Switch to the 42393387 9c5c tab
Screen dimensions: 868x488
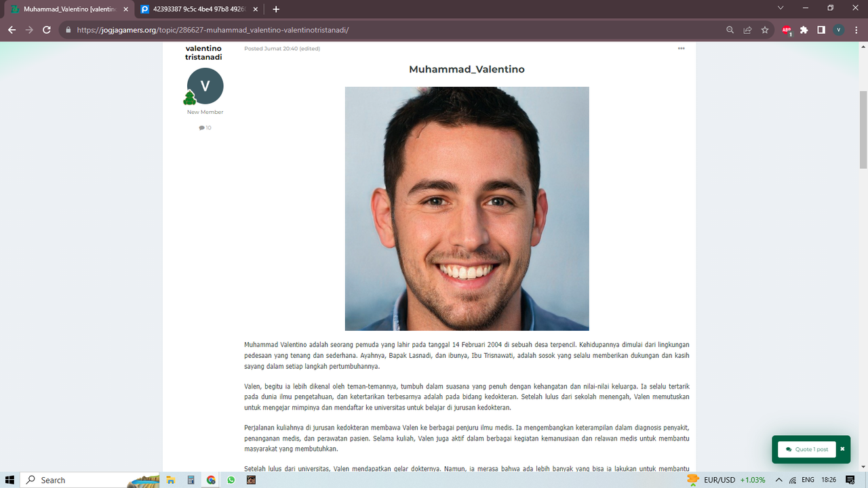pyautogui.click(x=199, y=9)
